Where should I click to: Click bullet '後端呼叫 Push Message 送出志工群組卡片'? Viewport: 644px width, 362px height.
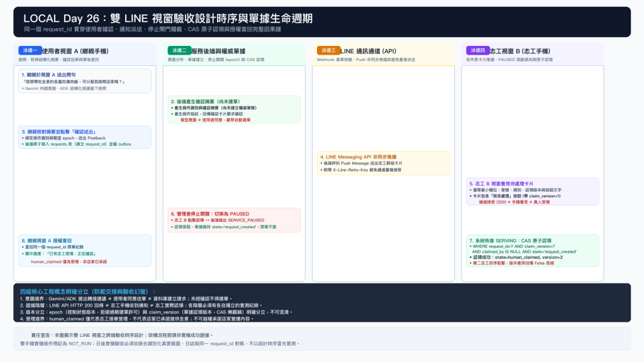click(362, 163)
